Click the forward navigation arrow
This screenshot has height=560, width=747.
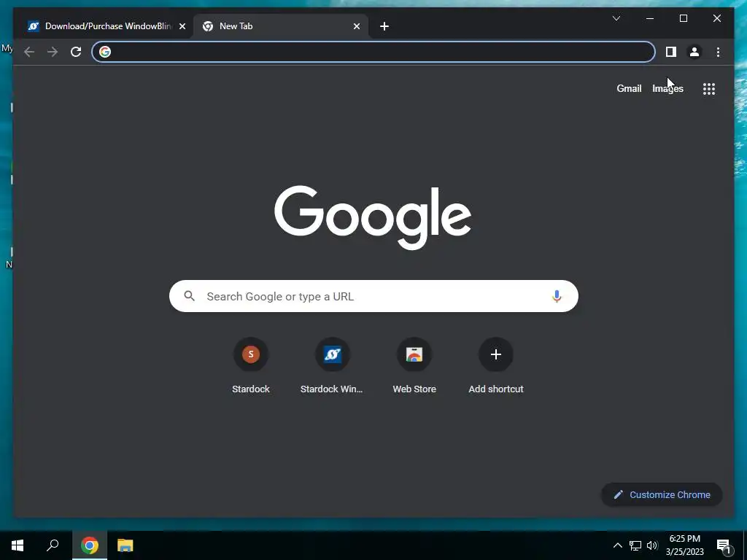point(53,52)
